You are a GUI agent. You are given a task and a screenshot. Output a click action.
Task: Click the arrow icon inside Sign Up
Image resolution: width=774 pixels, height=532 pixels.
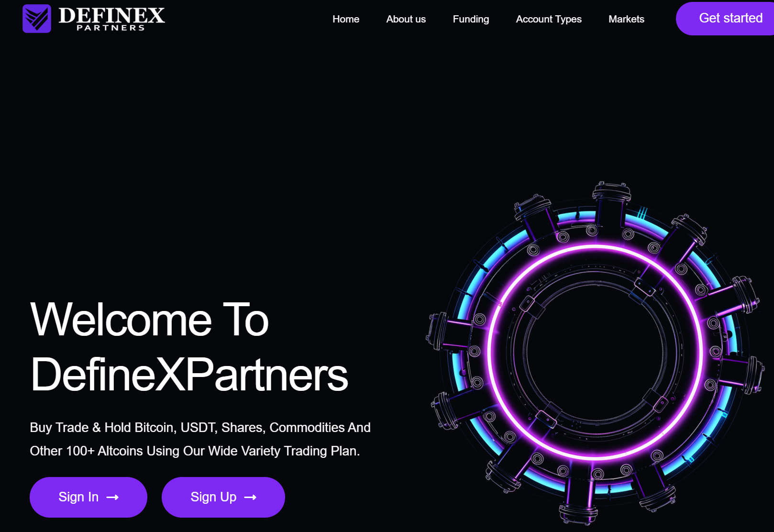point(250,498)
